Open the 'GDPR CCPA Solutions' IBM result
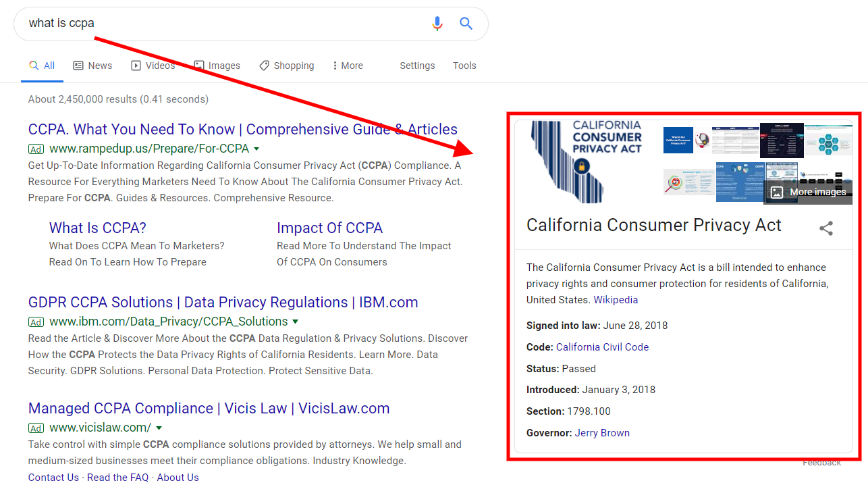The image size is (868, 485). point(223,302)
